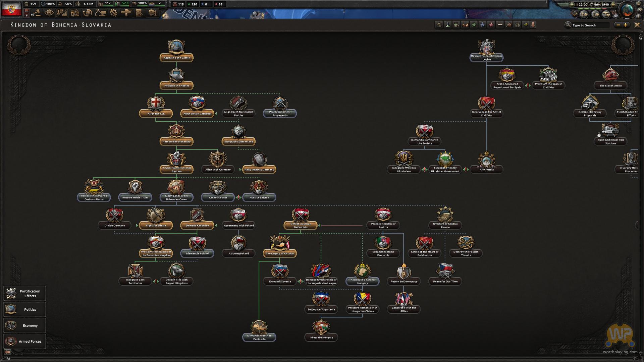This screenshot has height=362, width=644.
Task: Toggle the political power building filter
Action: coord(439,25)
